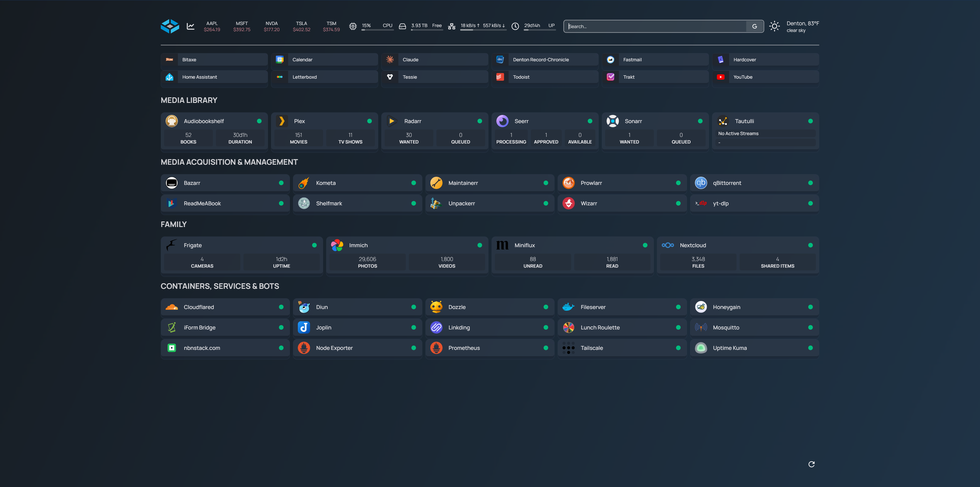Click the refresh icon at bottom right
Screen dimensions: 980x487
click(x=812, y=464)
